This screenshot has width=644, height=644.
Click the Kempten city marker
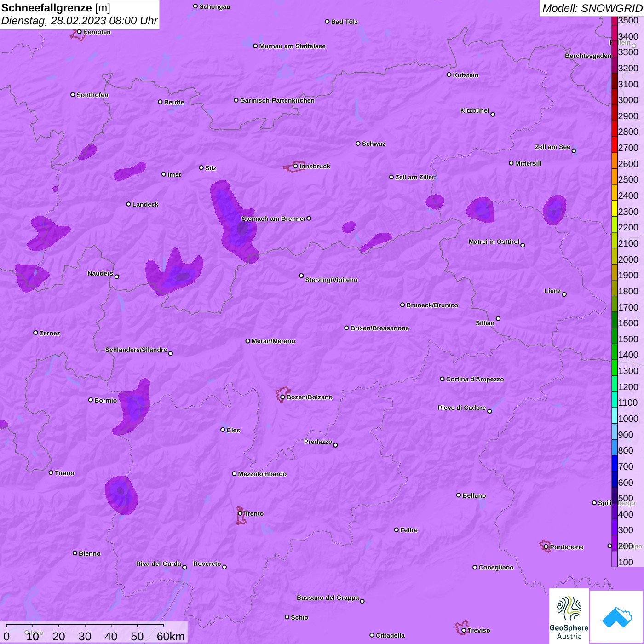coord(79,32)
